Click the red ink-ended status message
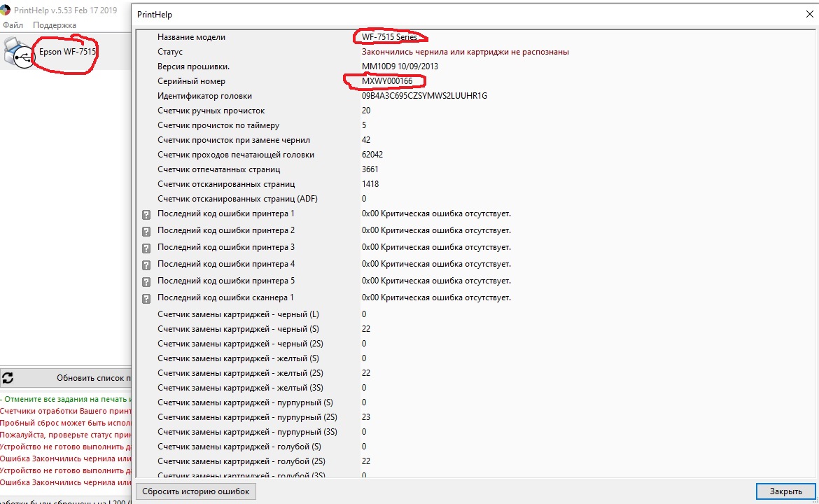This screenshot has height=504, width=819. click(x=465, y=52)
